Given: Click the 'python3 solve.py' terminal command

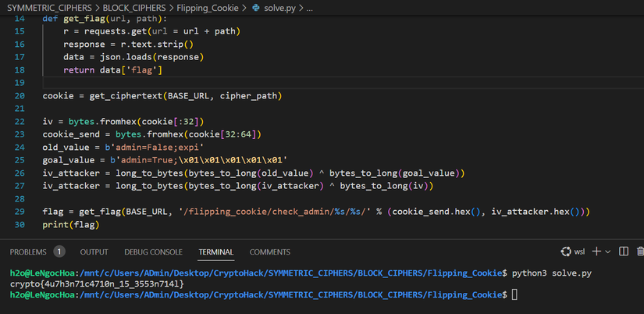Looking at the screenshot, I should pyautogui.click(x=552, y=273).
